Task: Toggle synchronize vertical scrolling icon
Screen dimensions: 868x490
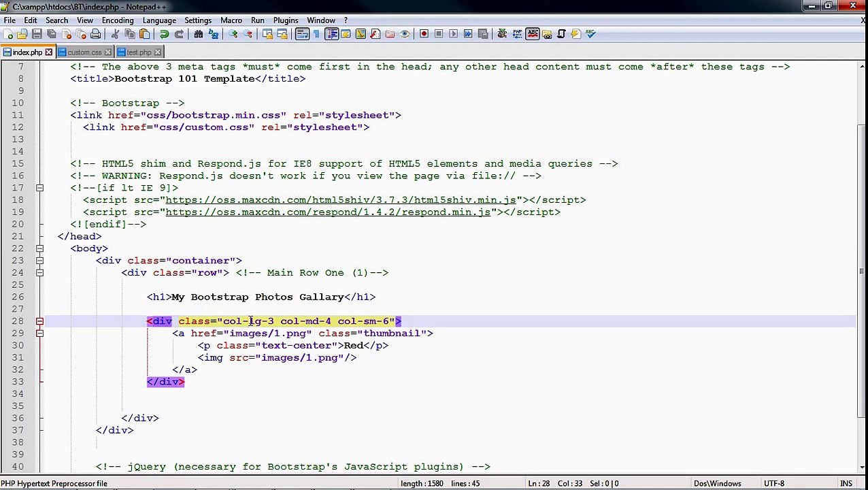Action: [x=267, y=34]
